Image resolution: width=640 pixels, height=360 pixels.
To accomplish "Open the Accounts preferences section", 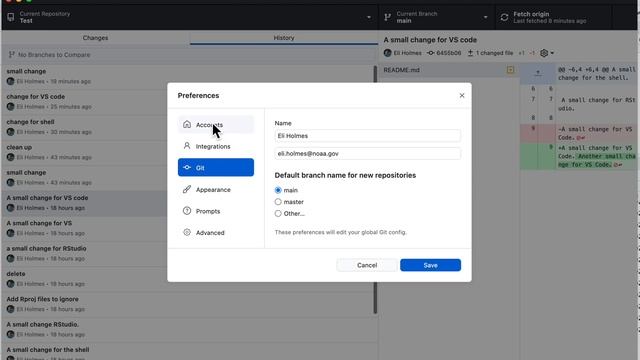I will pyautogui.click(x=216, y=124).
